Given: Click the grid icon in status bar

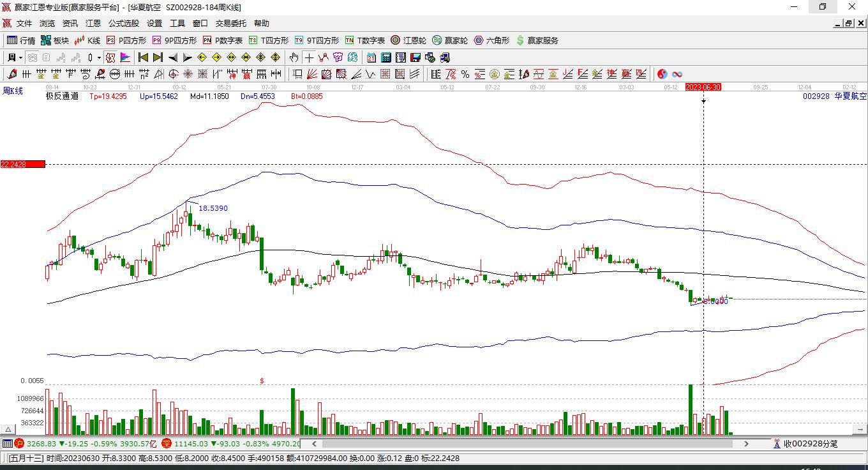Looking at the screenshot, I should coord(7,444).
